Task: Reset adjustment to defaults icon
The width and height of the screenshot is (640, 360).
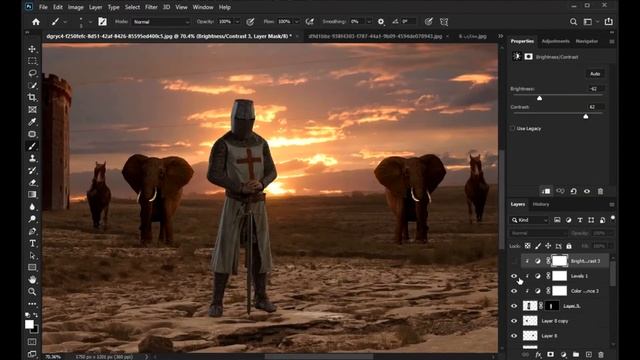Action: 573,191
